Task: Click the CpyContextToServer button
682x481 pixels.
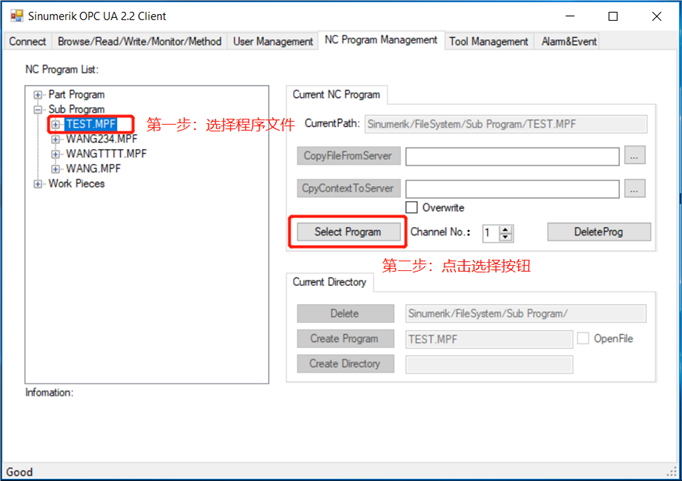Action: point(348,188)
